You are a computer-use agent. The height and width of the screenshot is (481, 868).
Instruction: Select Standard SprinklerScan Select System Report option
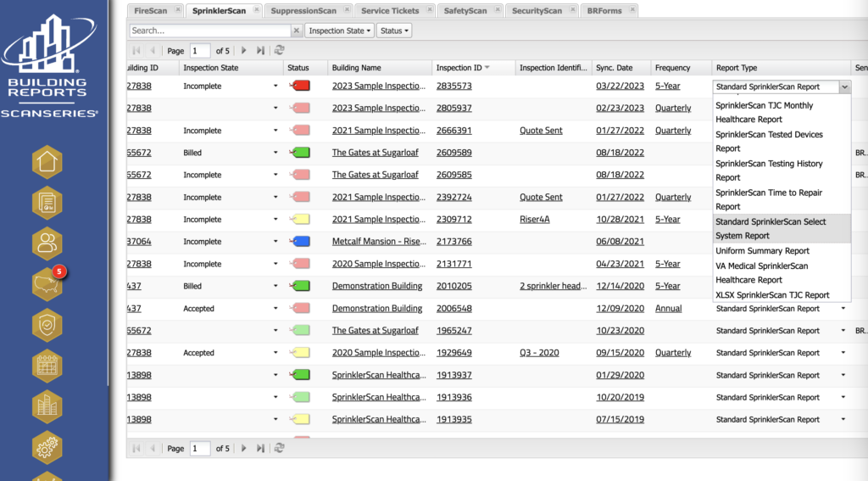(x=782, y=228)
